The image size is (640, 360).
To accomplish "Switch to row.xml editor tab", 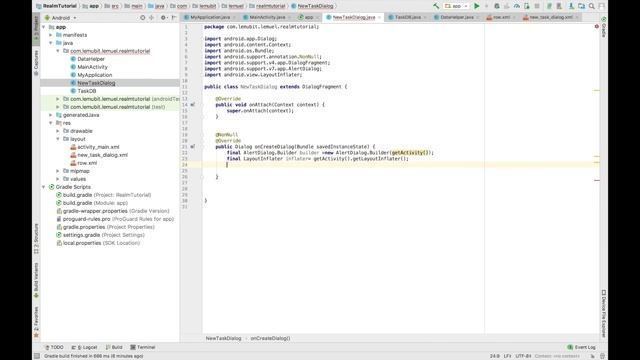I will (501, 18).
